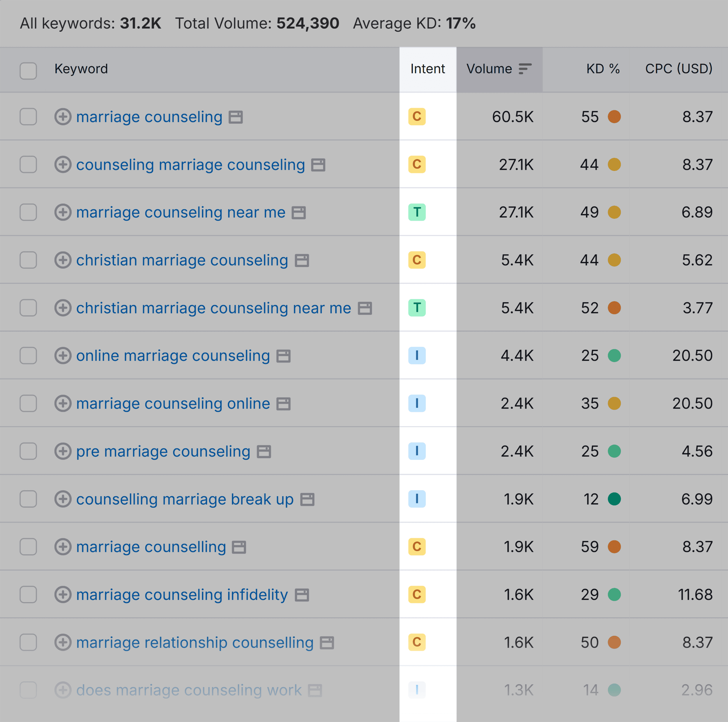Check the marriage counseling row checkbox
728x722 pixels.
pyautogui.click(x=28, y=116)
